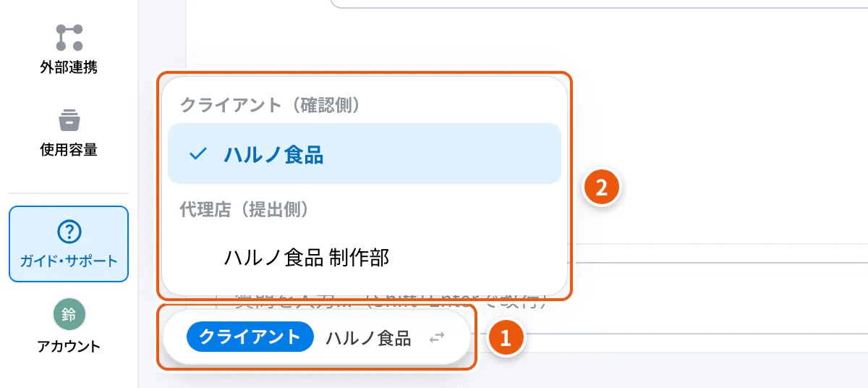Viewport: 868px width, 388px height.
Task: Click the ハルノ食品 name in switcher pill
Action: tap(368, 337)
